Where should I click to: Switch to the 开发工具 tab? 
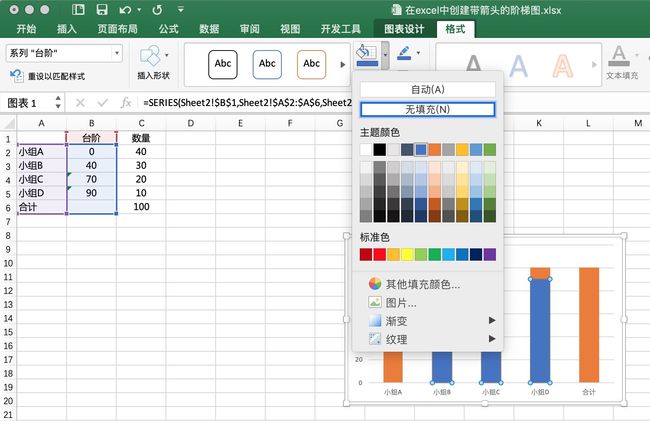(341, 29)
